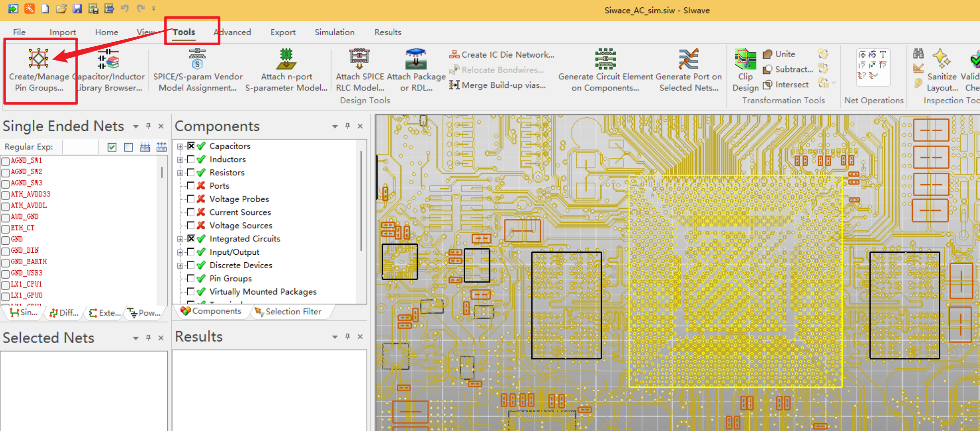Click the green arrow icon in title bar
This screenshot has width=980, height=431.
click(13, 8)
